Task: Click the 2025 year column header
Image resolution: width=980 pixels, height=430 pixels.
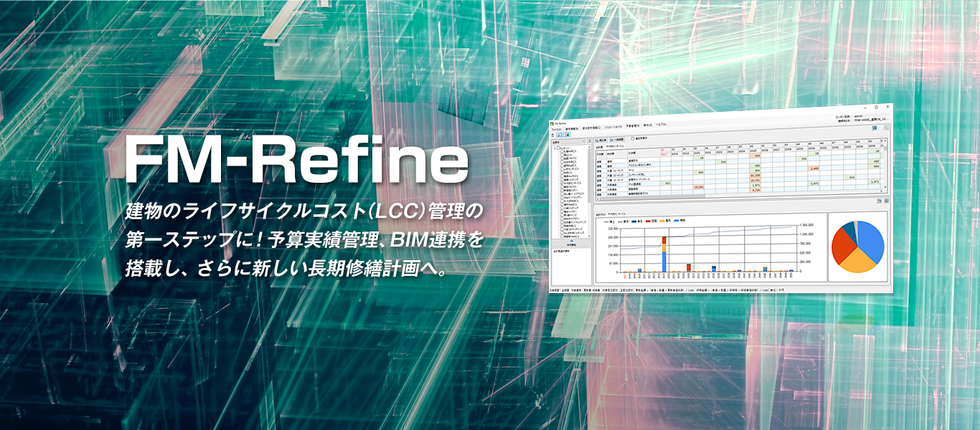Action: 755,150
